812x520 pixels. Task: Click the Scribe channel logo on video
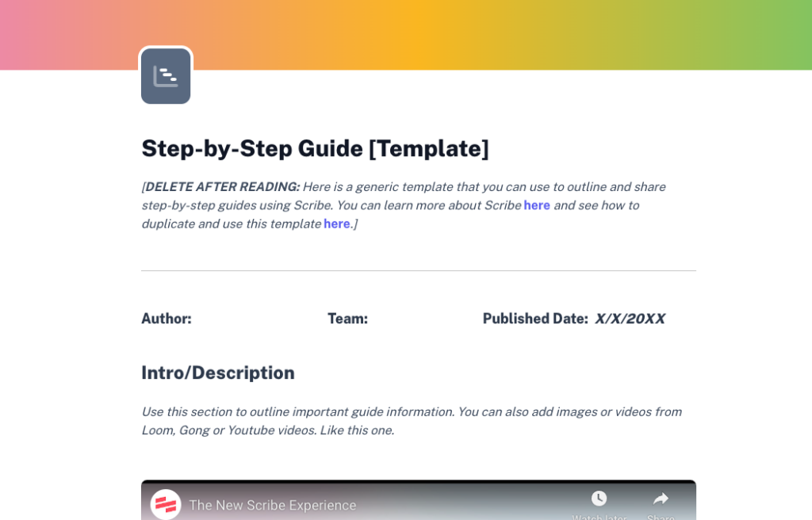[x=166, y=504]
